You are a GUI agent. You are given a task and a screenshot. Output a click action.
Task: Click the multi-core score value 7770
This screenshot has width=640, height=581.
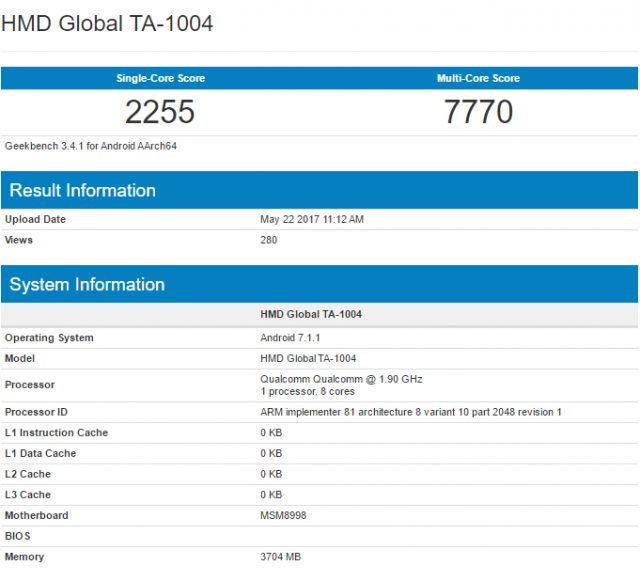[x=478, y=112]
